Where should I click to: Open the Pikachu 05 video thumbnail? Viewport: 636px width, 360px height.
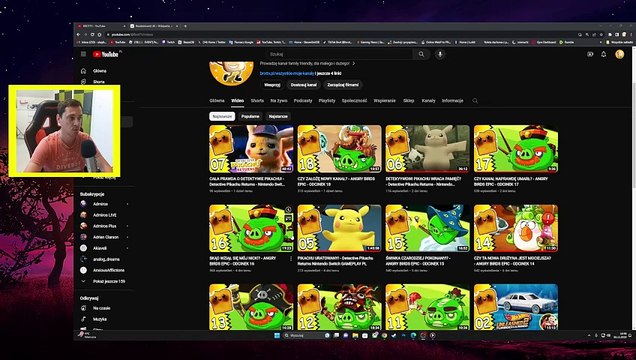[339, 228]
